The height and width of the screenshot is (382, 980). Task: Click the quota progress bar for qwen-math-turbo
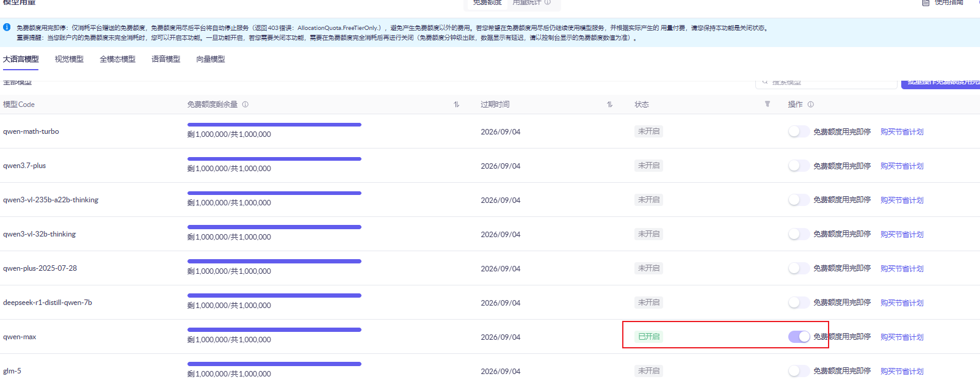tap(274, 125)
